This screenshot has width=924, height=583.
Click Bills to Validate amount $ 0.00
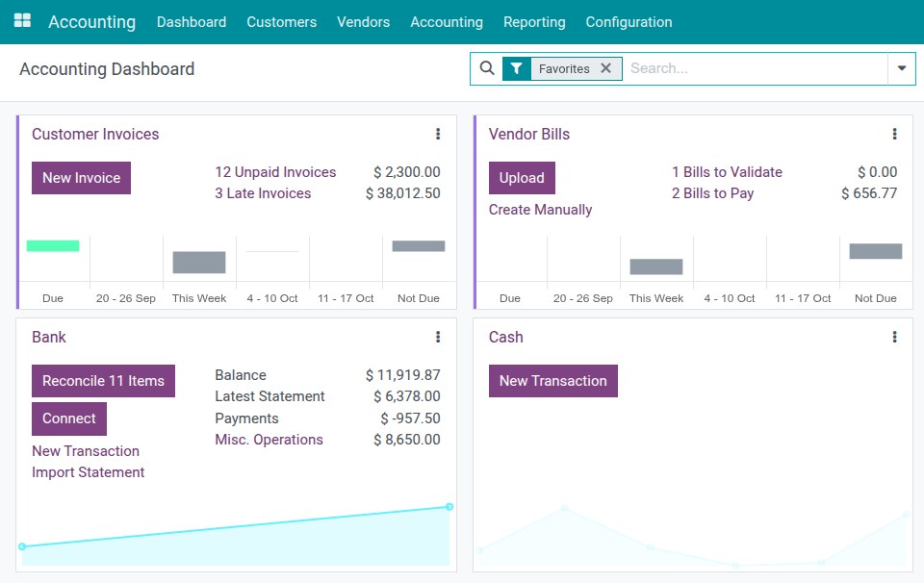click(x=878, y=172)
